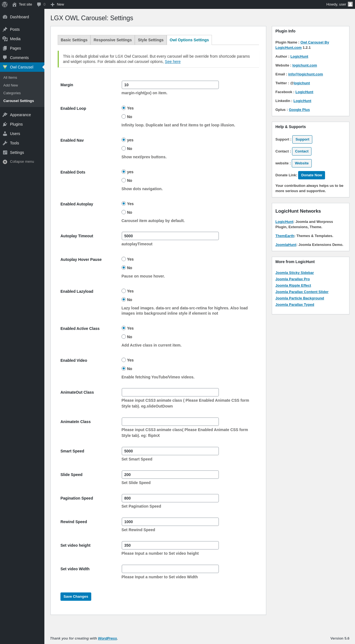Click the Save Changes button
This screenshot has height=644, width=355.
click(x=76, y=597)
